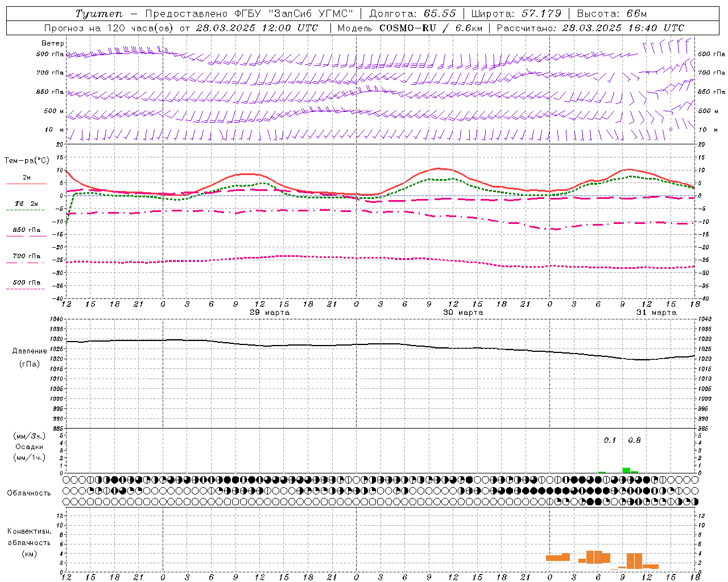Click the "(км)" convective cloud unit label
The width and height of the screenshot is (728, 582).
29,554
